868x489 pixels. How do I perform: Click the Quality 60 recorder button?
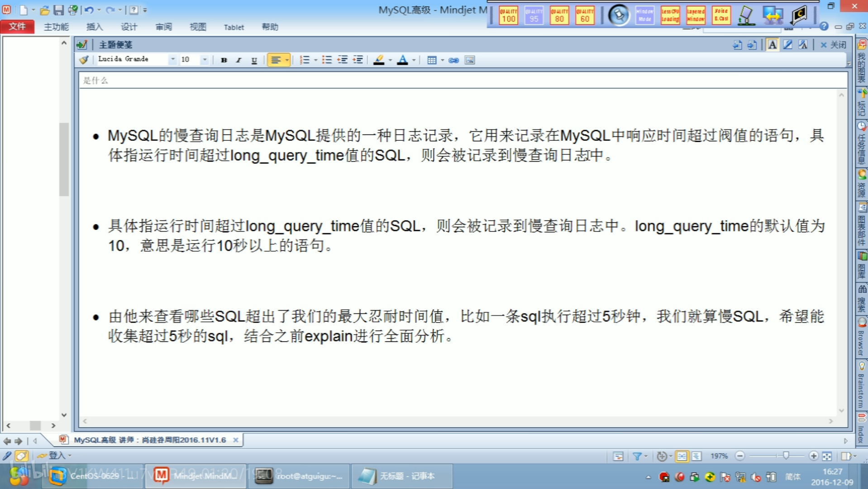585,15
